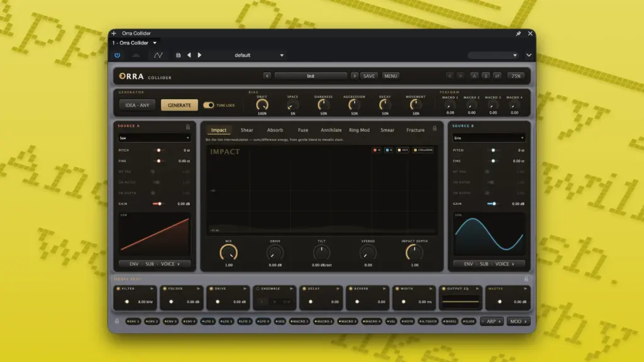The image size is (644, 362).
Task: Click the plus icon in the title bar
Action: click(x=114, y=33)
